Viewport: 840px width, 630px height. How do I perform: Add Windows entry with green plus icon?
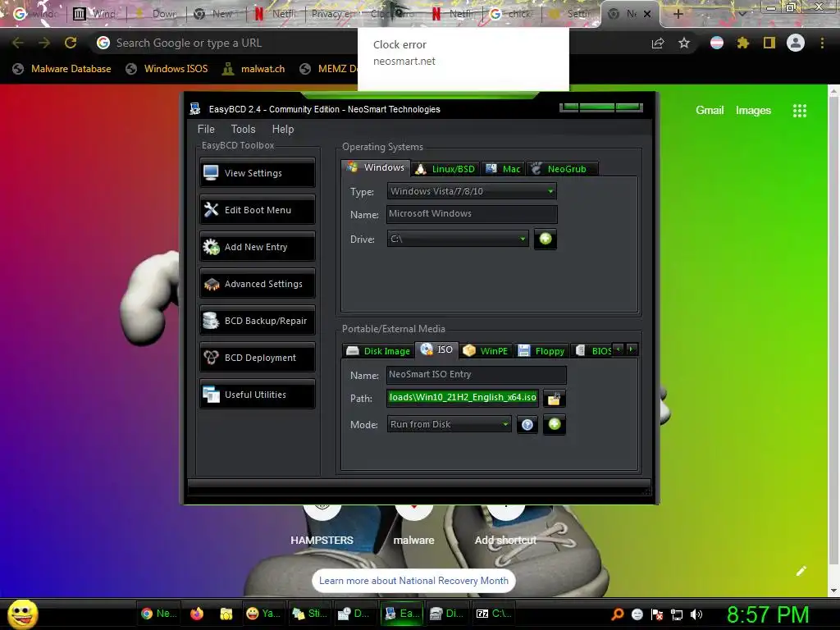point(546,239)
